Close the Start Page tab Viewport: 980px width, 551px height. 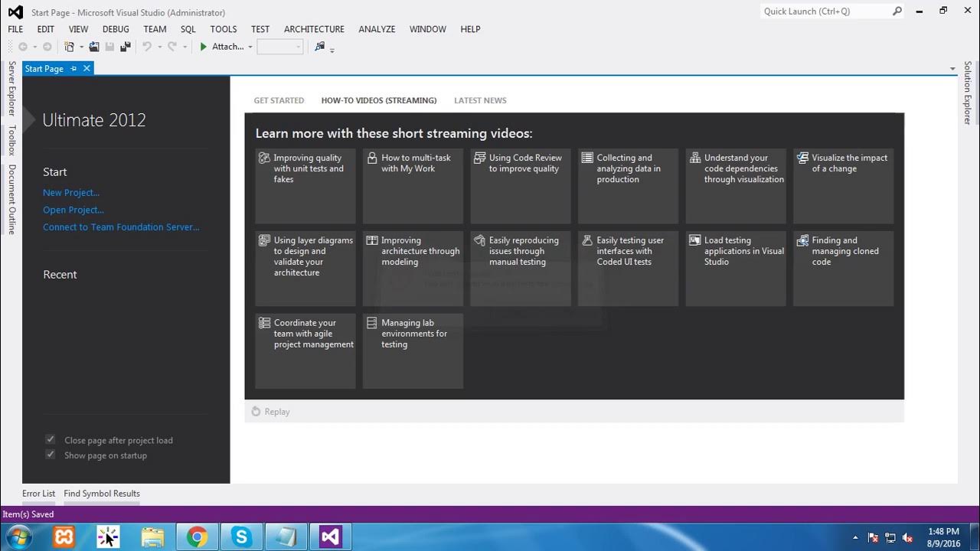click(x=87, y=68)
